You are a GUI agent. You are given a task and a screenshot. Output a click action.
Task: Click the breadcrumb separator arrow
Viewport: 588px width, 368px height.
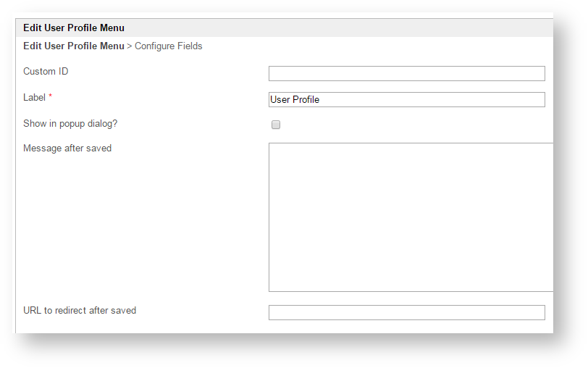[x=130, y=46]
